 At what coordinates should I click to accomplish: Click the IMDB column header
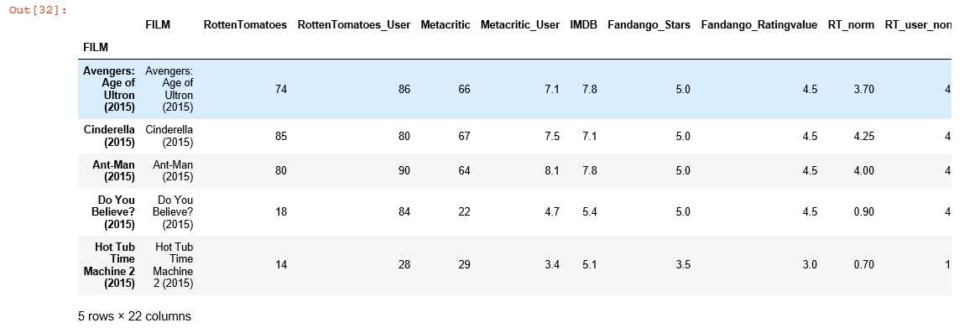584,25
